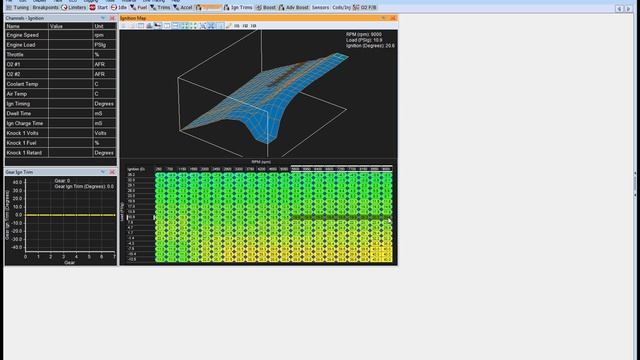The height and width of the screenshot is (360, 640).
Task: Click the yellow Gear Ign Trim graph line
Action: tap(70, 215)
